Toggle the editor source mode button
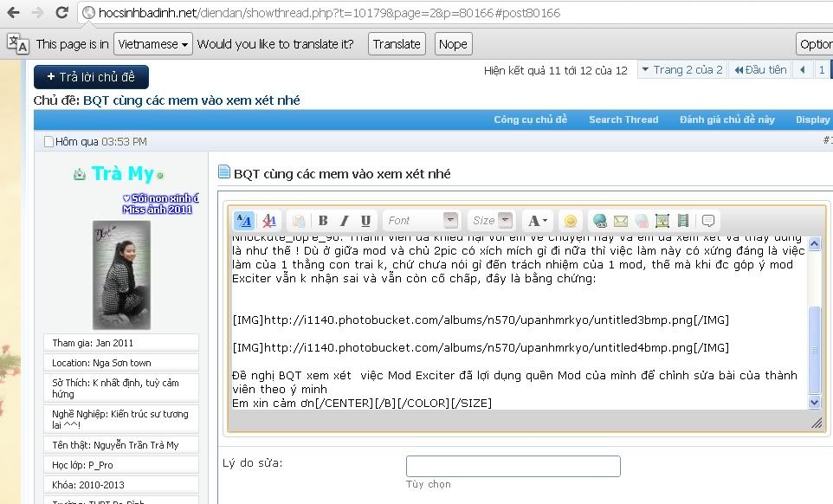The width and height of the screenshot is (833, 504). coord(244,221)
